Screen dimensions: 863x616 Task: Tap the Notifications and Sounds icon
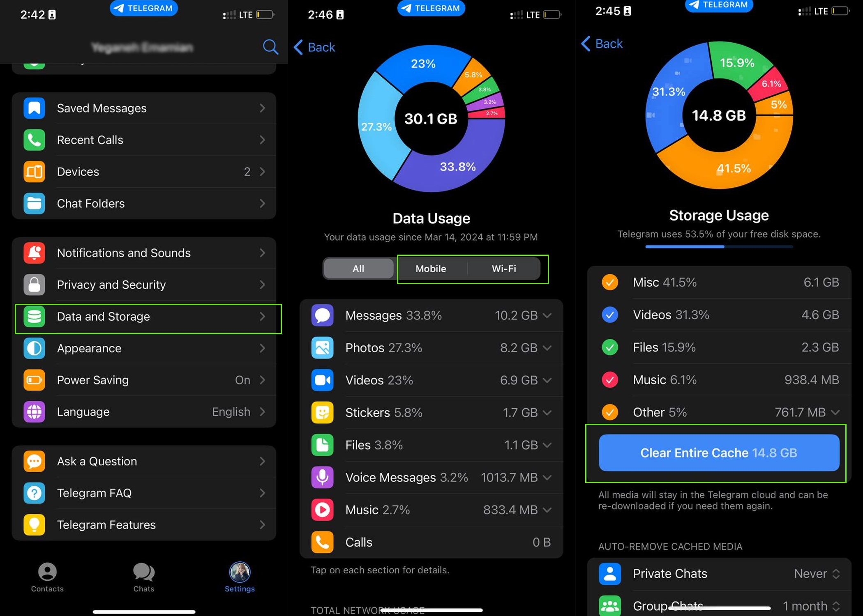click(x=35, y=253)
